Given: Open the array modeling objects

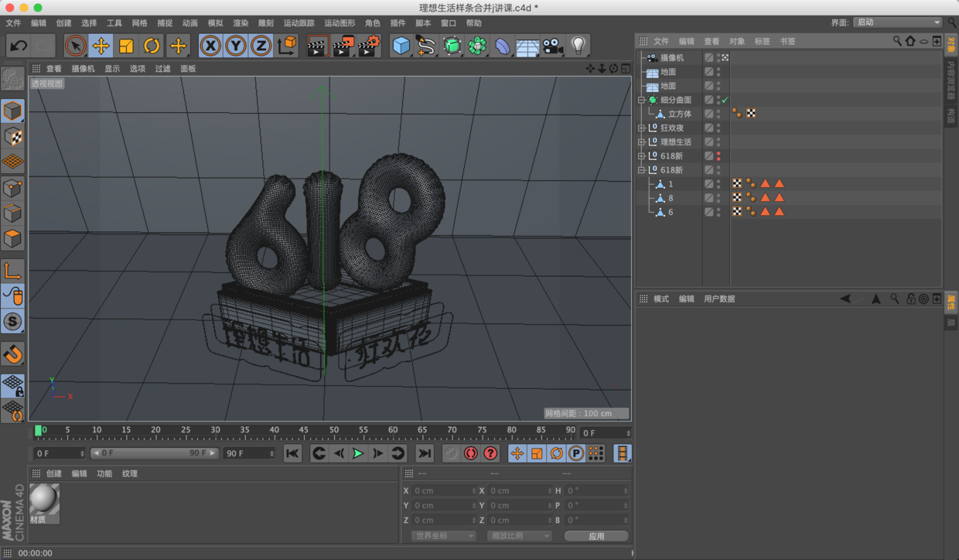Looking at the screenshot, I should coord(477,46).
